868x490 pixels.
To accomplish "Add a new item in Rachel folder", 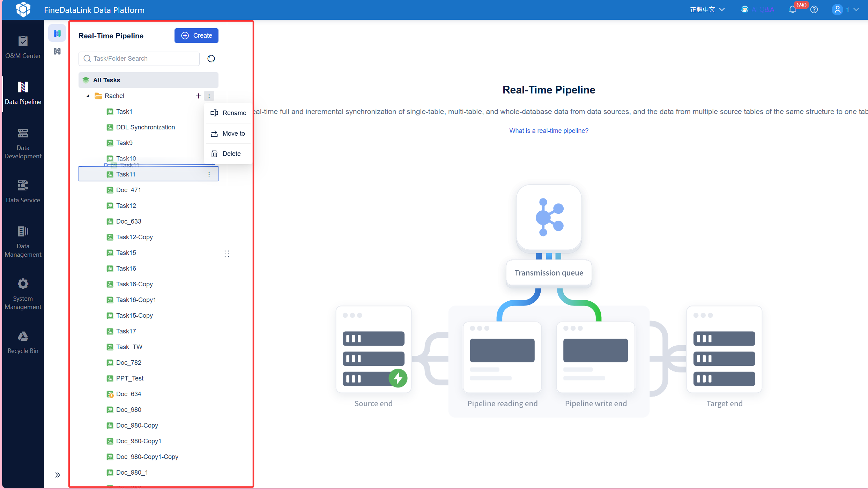I will pos(198,96).
